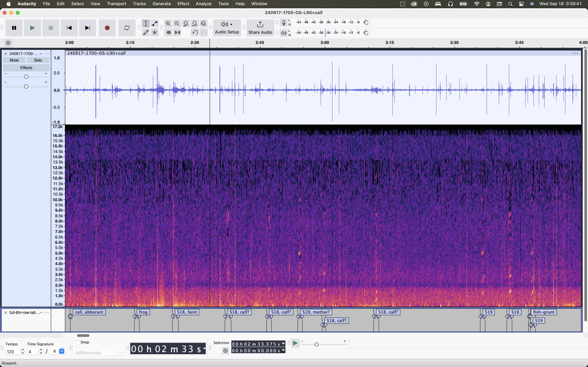
Task: Click the Share Audio button
Action: [260, 28]
